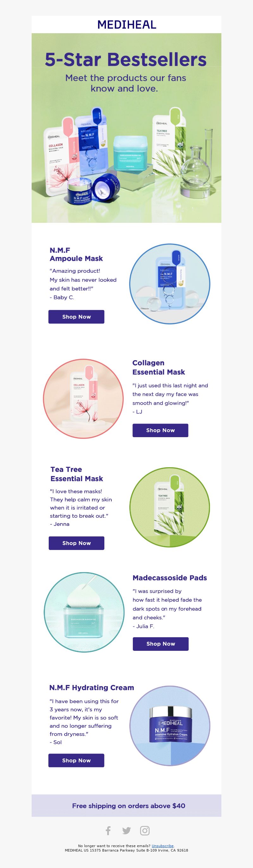
Task: Shop Now for N.M.F Hydrating Cream
Action: click(x=76, y=761)
